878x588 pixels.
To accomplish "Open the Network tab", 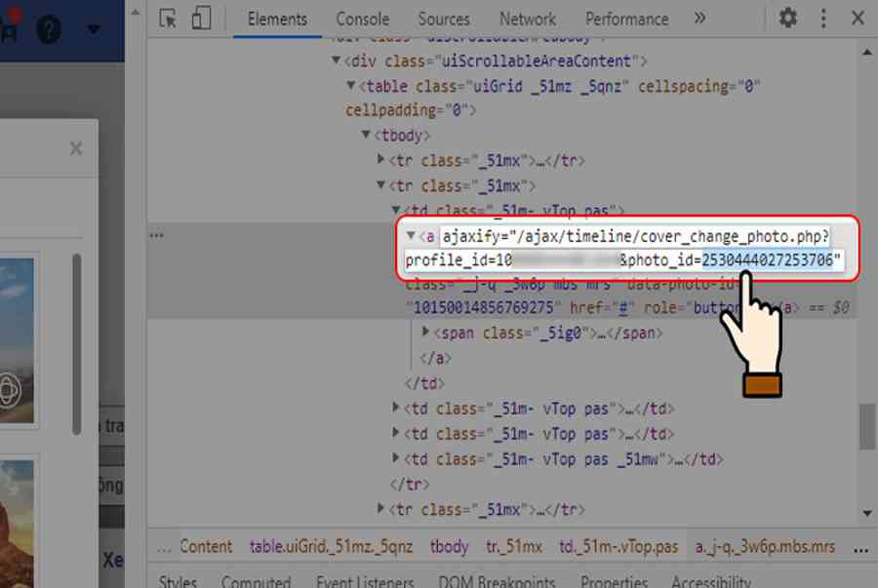I will [527, 19].
